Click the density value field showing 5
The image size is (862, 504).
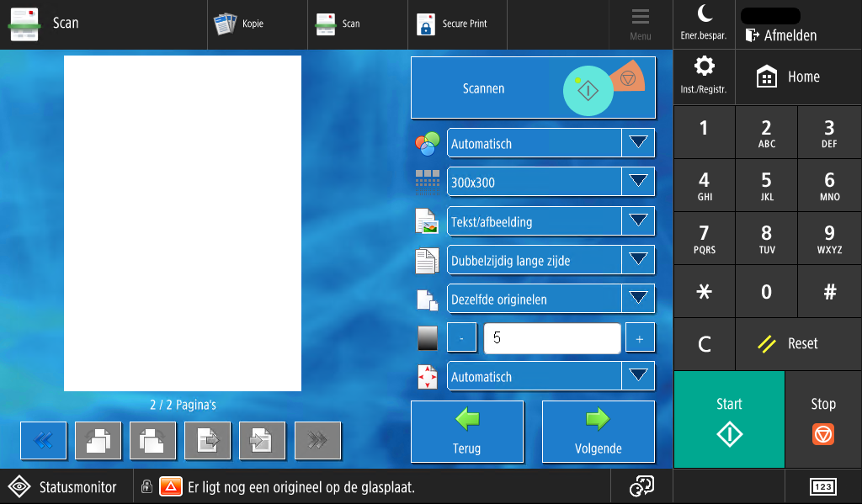point(552,337)
